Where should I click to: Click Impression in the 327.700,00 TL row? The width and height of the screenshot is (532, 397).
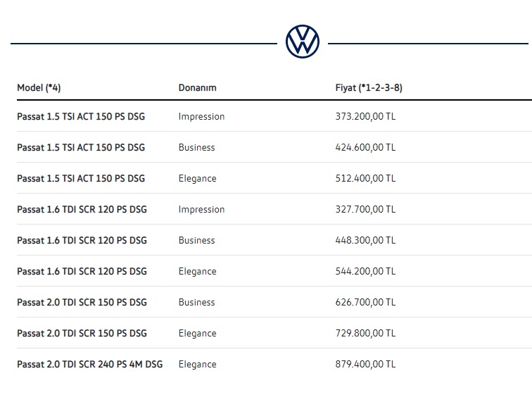pyautogui.click(x=201, y=209)
